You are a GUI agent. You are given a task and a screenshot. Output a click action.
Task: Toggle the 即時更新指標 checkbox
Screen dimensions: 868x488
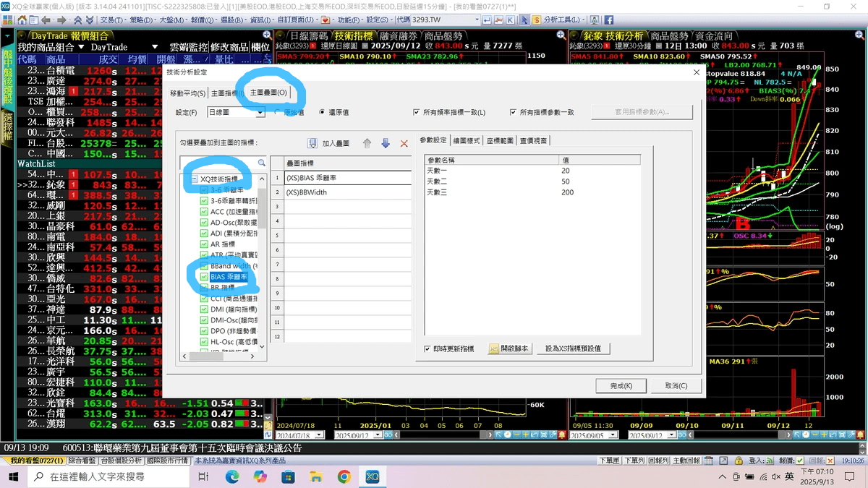pyautogui.click(x=427, y=348)
